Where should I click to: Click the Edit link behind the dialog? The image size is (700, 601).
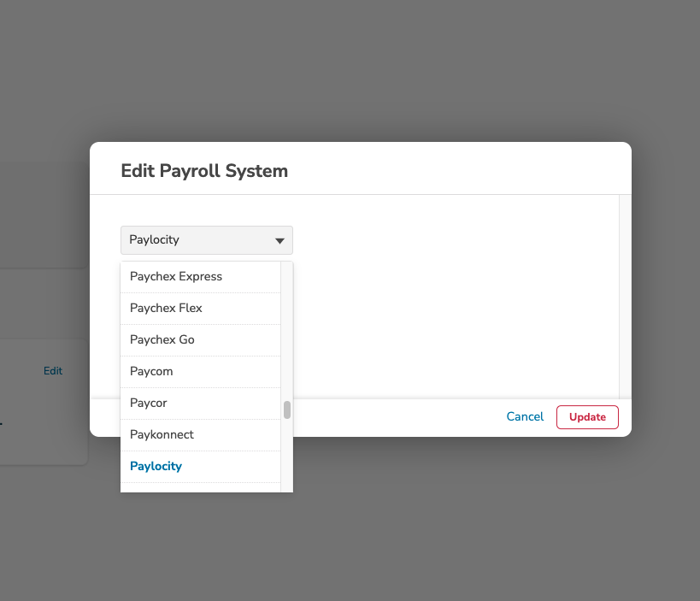click(x=53, y=371)
